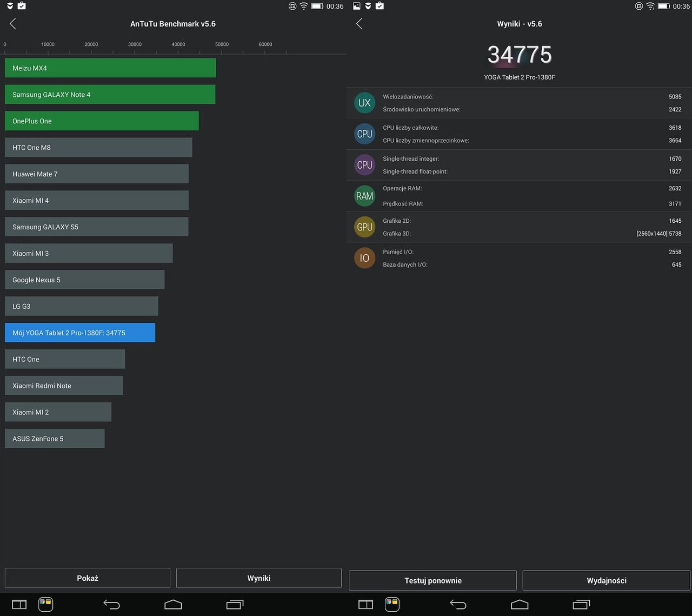This screenshot has width=692, height=616.
Task: Tap image notification icon on right status bar
Action: (357, 6)
